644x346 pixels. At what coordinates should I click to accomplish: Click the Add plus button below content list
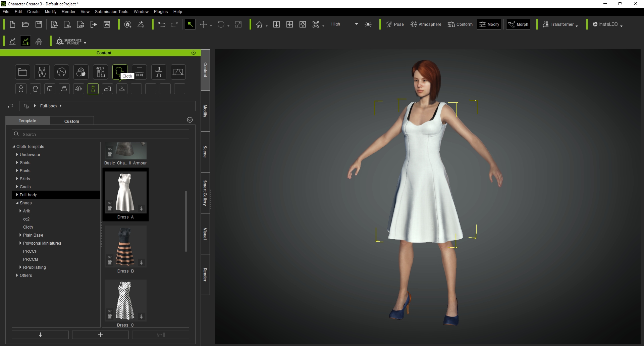(x=100, y=335)
